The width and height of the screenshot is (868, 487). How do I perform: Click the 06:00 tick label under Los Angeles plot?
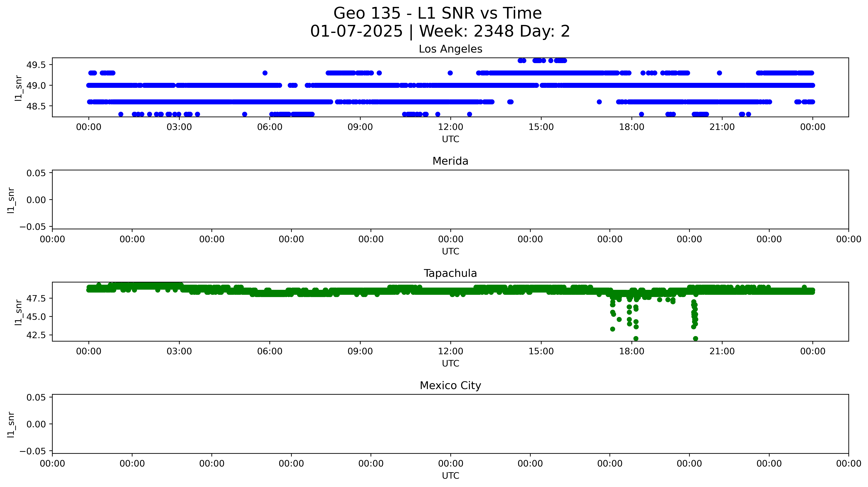[x=270, y=127]
